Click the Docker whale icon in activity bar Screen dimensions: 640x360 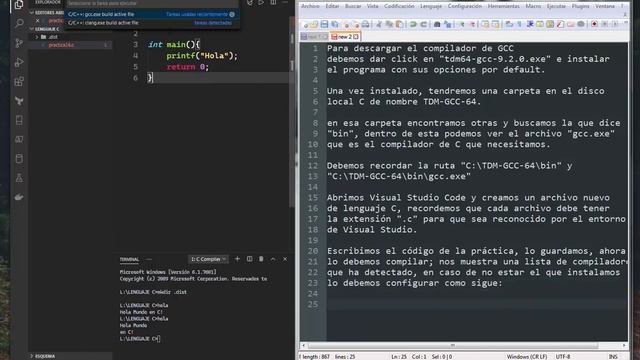(19, 197)
